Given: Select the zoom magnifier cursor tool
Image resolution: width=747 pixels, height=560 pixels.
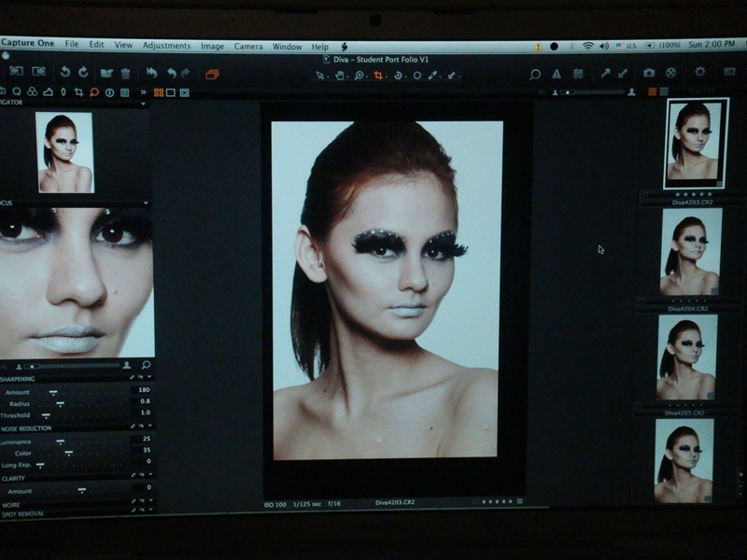Looking at the screenshot, I should pos(359,76).
